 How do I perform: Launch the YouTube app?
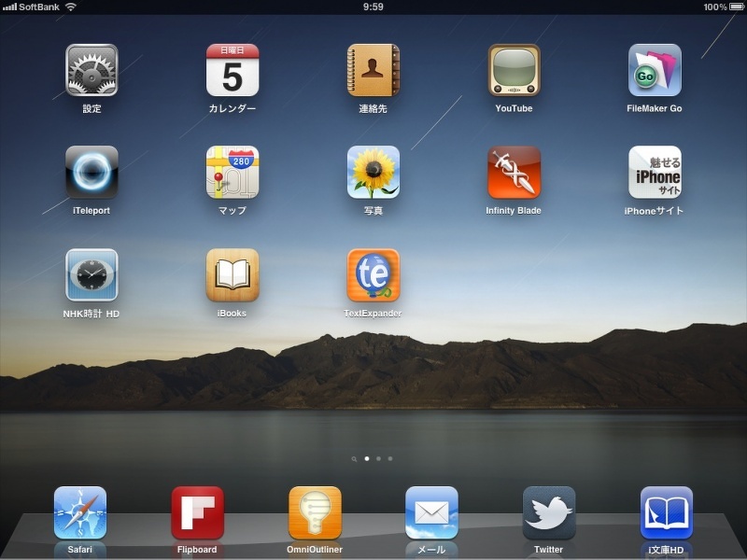tap(514, 70)
